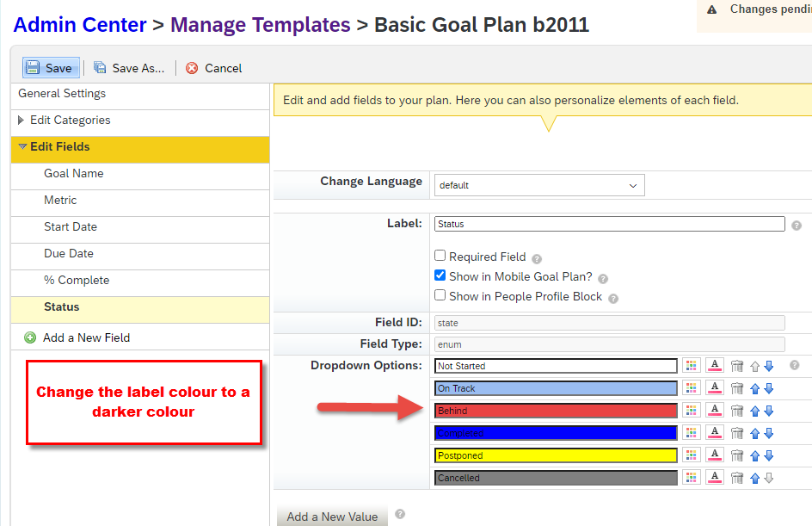This screenshot has width=812, height=526.
Task: Open background color palette for Not Started
Action: [691, 365]
